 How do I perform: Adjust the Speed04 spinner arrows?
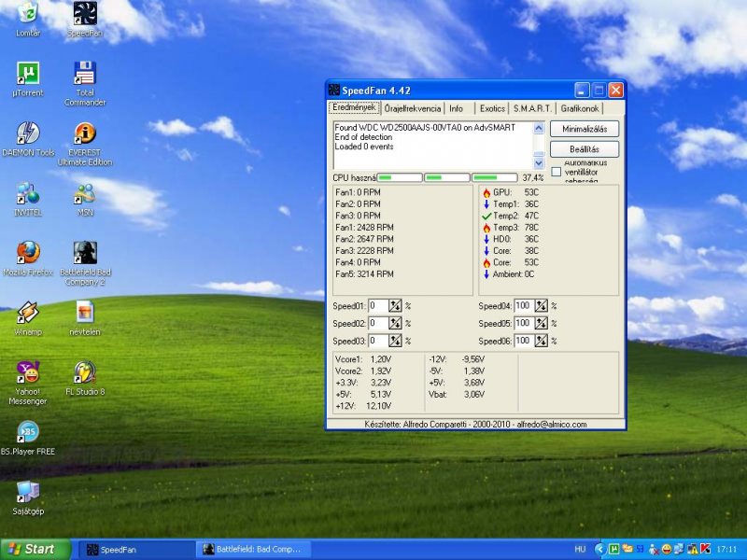click(x=541, y=306)
